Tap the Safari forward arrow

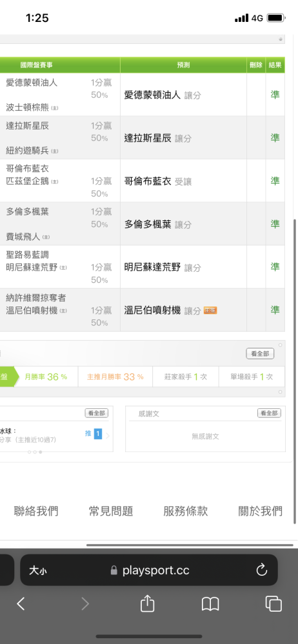(x=84, y=604)
